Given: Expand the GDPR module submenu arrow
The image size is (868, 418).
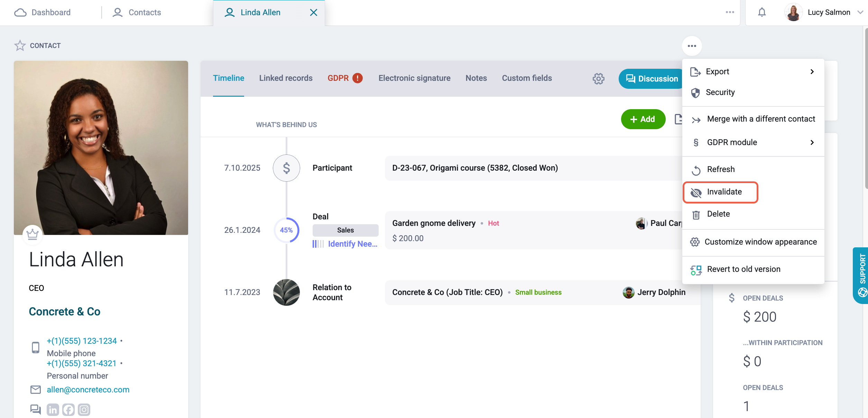Looking at the screenshot, I should (812, 142).
